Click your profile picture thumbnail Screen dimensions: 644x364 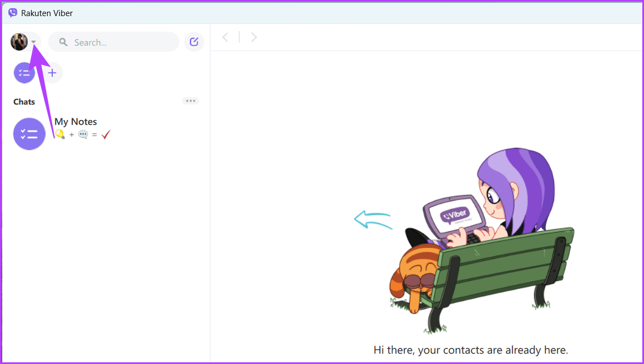point(19,41)
